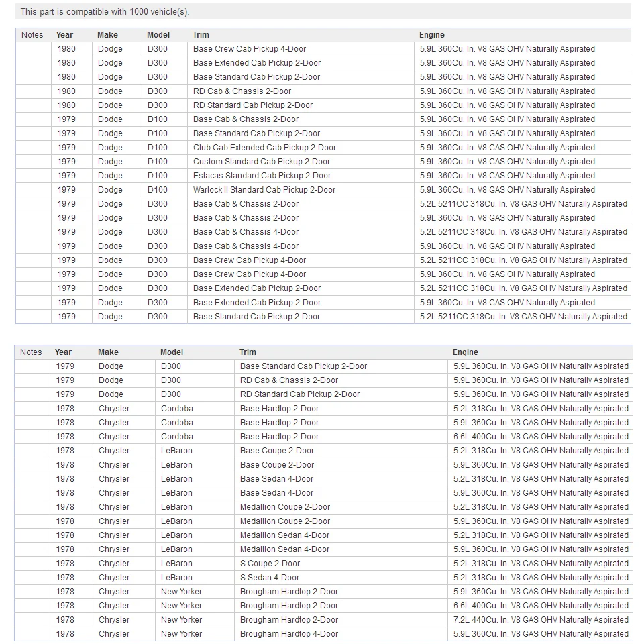Click 1979 'RD Standard Cab Pickup 2-Door' trim
644x644 pixels.
coord(300,394)
